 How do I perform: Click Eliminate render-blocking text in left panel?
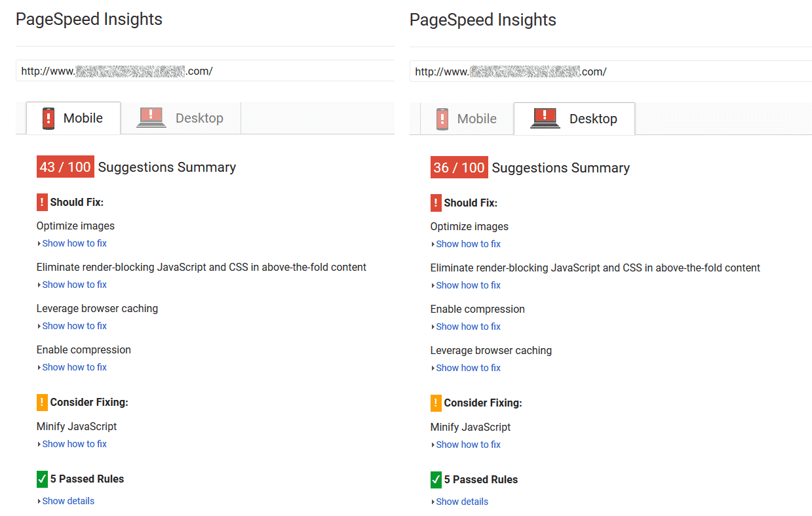201,268
